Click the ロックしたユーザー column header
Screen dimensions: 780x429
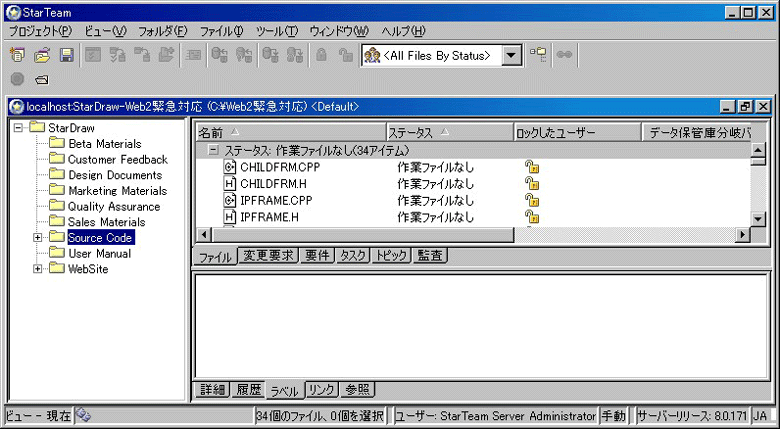[577, 132]
